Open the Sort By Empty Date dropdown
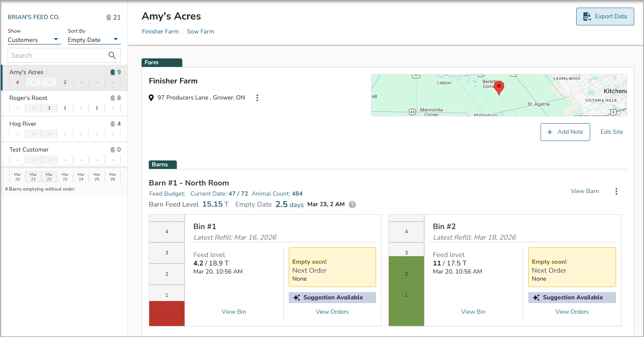 click(93, 40)
